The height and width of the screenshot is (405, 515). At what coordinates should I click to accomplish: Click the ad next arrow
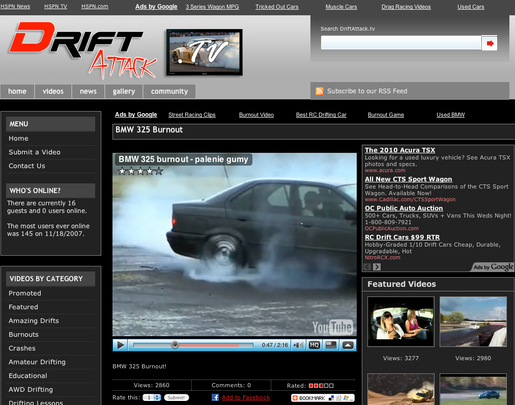(x=377, y=267)
